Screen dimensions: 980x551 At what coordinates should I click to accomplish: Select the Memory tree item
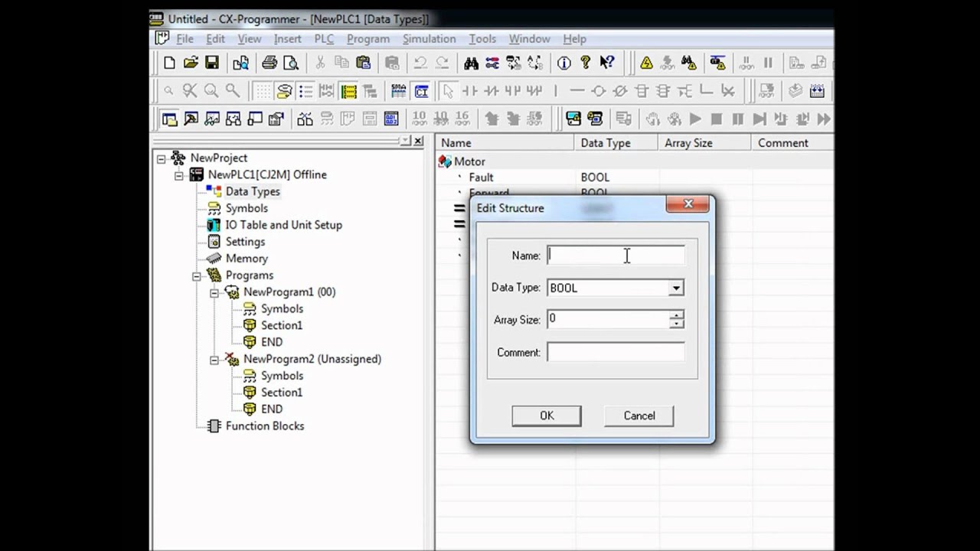click(247, 259)
